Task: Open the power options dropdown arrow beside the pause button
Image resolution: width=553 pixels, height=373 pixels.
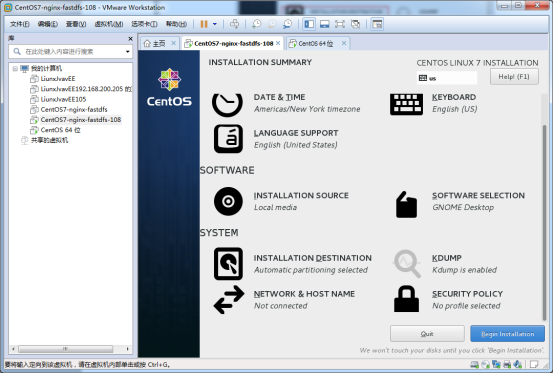Action: point(214,24)
